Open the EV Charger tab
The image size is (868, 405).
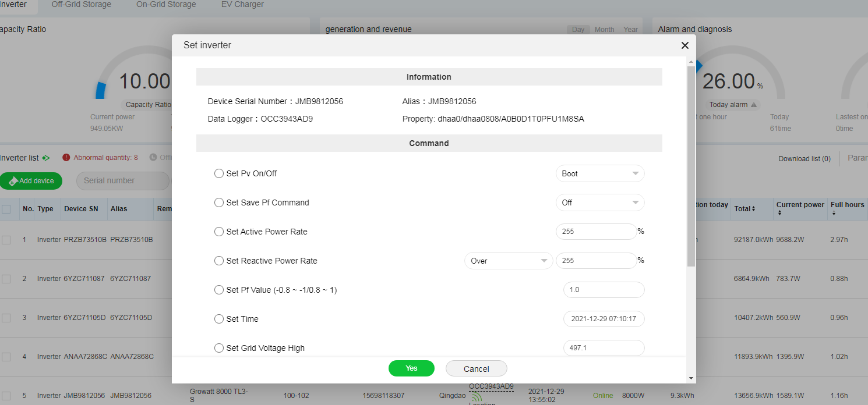tap(242, 5)
